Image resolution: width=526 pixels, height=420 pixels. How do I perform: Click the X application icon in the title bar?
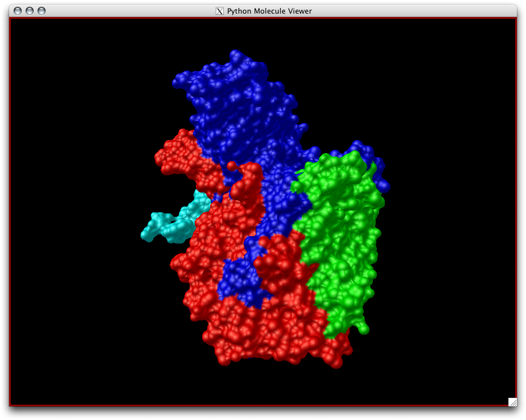[x=219, y=10]
